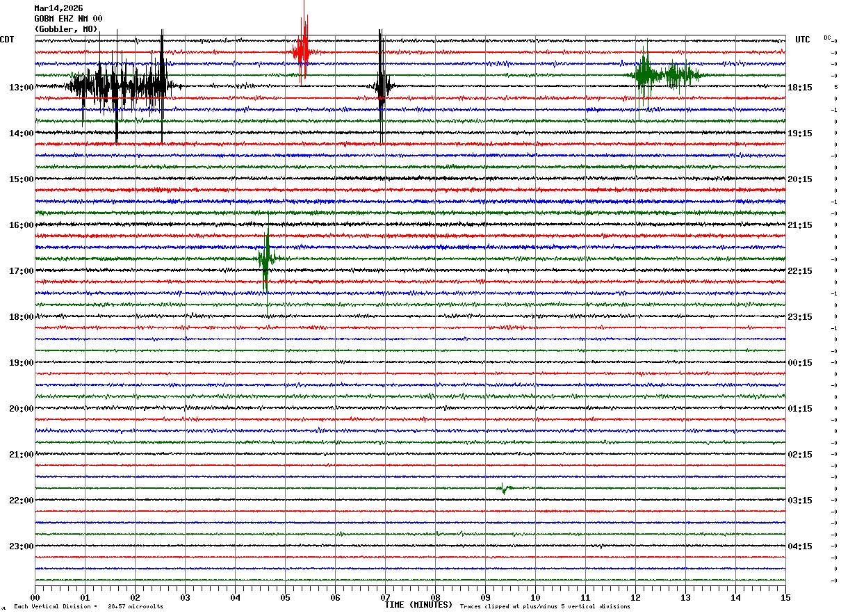Click the 15 minute axis tick label

pos(785,597)
